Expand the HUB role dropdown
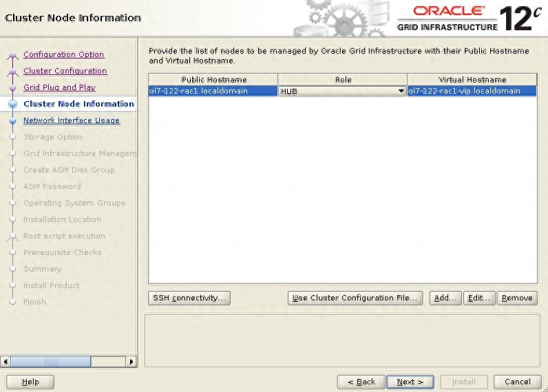The image size is (548, 392). pyautogui.click(x=401, y=91)
